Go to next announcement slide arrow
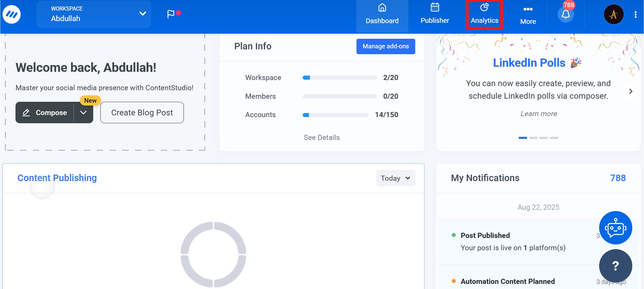The image size is (644, 289). pyautogui.click(x=631, y=91)
